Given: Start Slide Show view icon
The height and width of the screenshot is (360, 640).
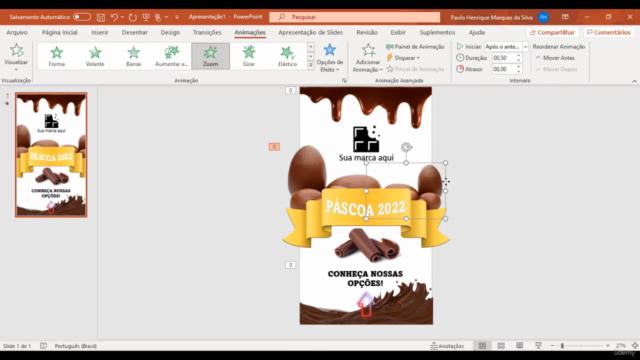Looking at the screenshot, I should point(538,346).
